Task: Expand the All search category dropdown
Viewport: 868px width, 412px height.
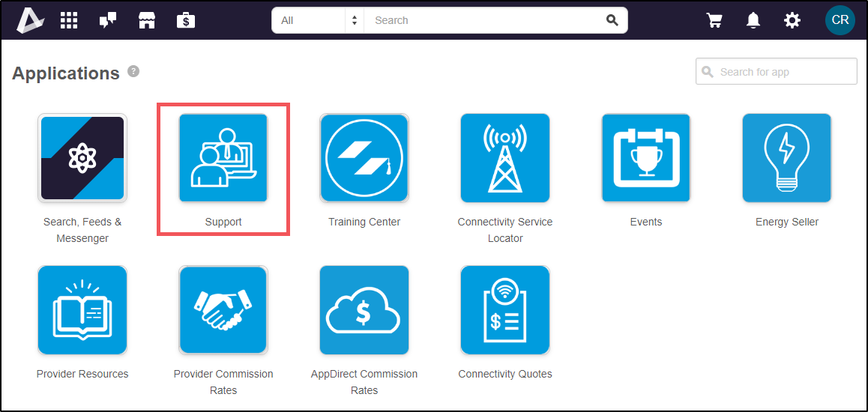Action: [x=318, y=20]
